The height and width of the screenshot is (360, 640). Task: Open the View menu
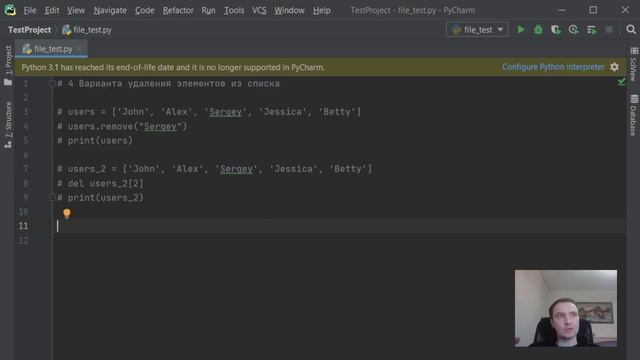point(76,10)
